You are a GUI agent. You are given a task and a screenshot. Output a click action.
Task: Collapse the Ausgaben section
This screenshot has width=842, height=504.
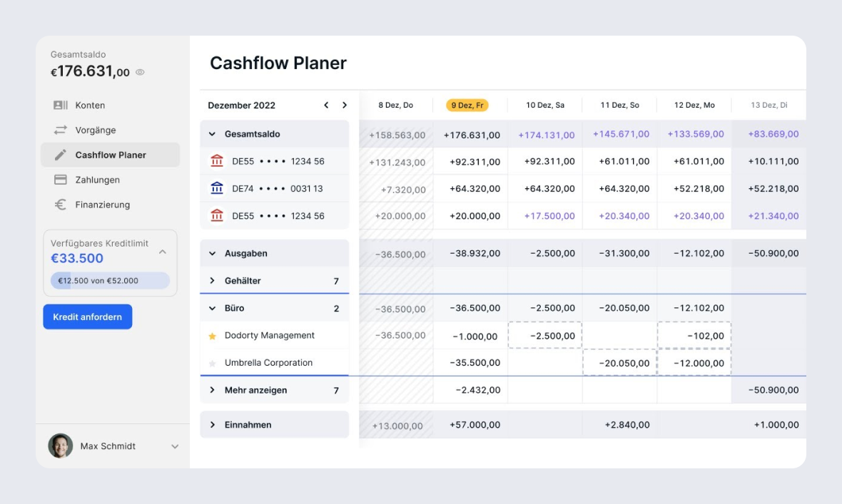pyautogui.click(x=212, y=253)
